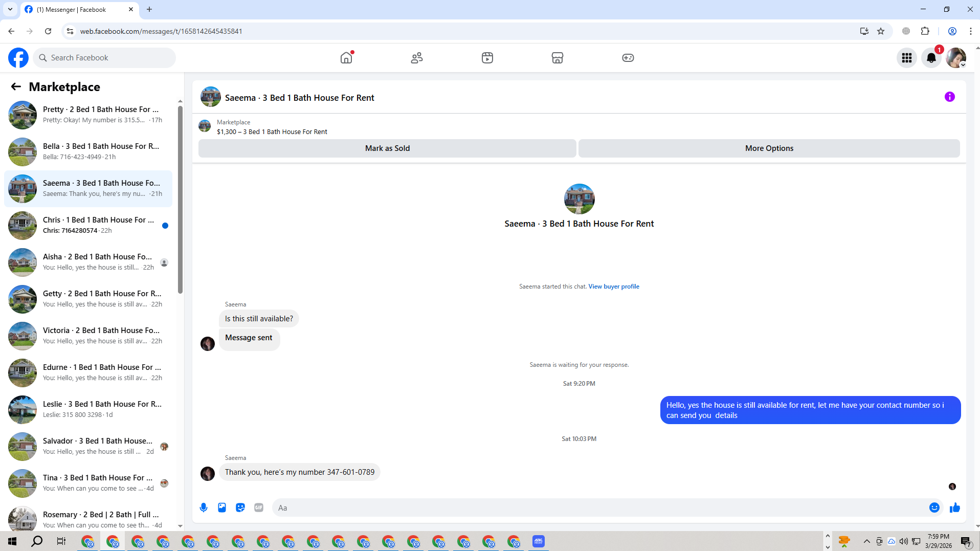Click the listing thumbnail next to Marketplace label
980x551 pixels.
click(x=205, y=126)
